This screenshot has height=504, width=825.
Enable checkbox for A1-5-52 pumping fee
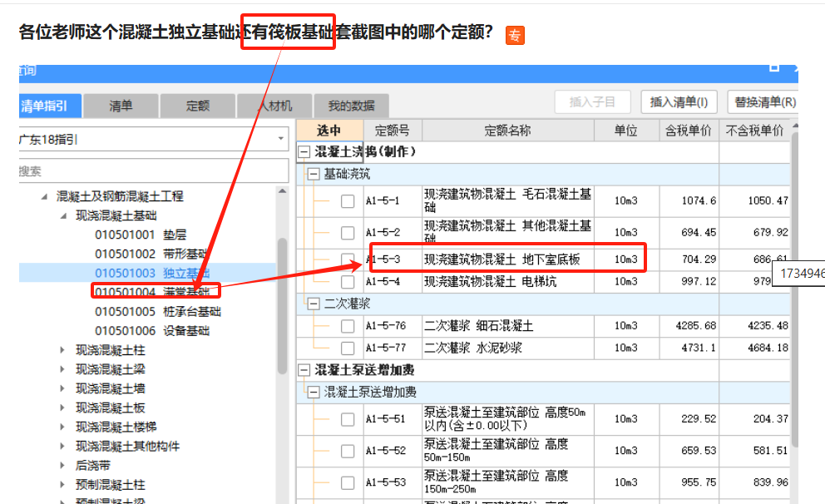click(348, 451)
